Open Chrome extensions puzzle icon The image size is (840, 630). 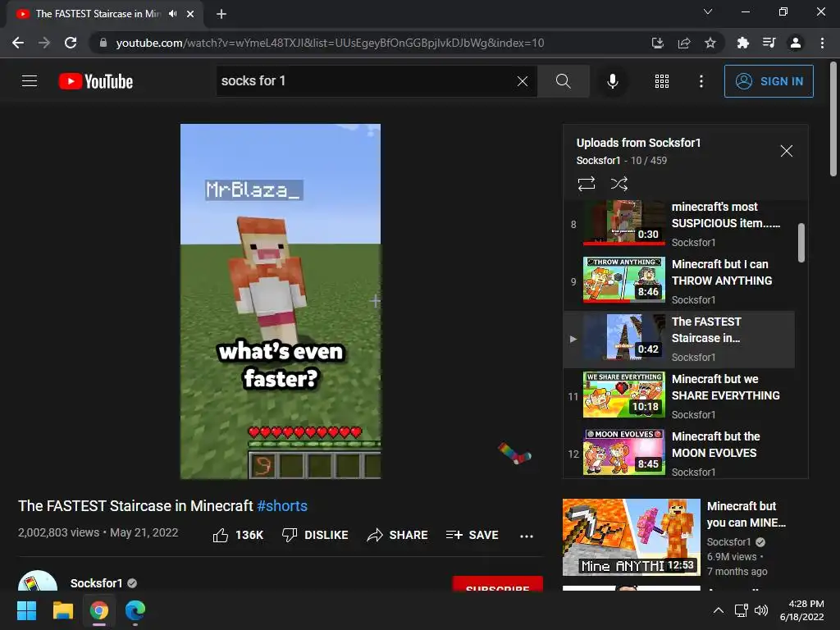742,43
